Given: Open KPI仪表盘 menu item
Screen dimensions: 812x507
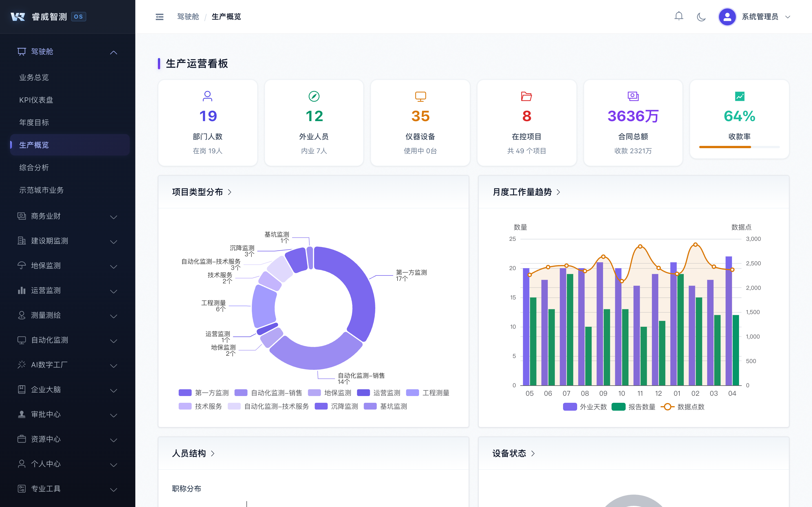Looking at the screenshot, I should (36, 100).
